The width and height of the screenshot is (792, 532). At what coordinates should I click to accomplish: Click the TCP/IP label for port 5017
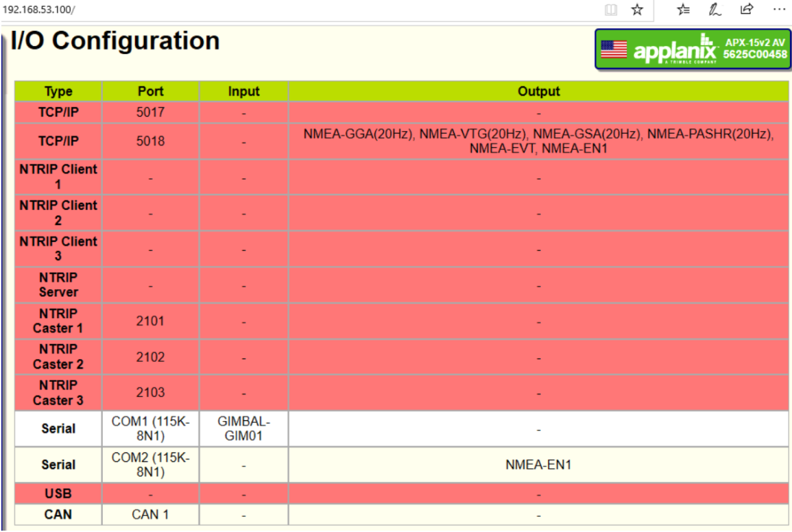click(x=58, y=112)
